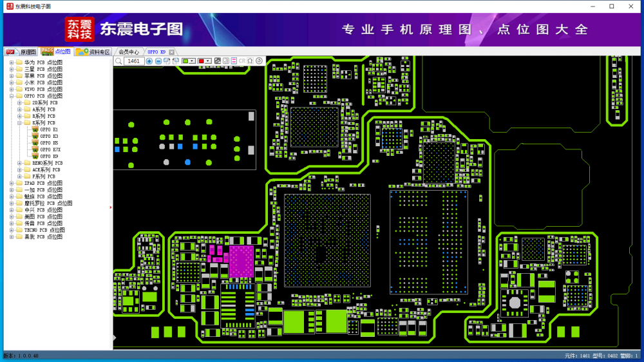This screenshot has width=644, height=362.
Task: Select the 摩托罗拉 PCB 点位图 folder
Action: pos(48,204)
